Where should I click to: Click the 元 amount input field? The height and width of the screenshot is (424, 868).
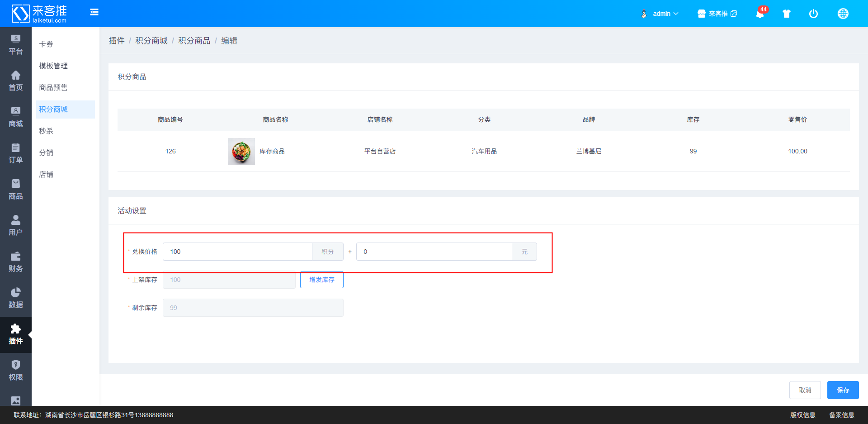click(x=434, y=252)
